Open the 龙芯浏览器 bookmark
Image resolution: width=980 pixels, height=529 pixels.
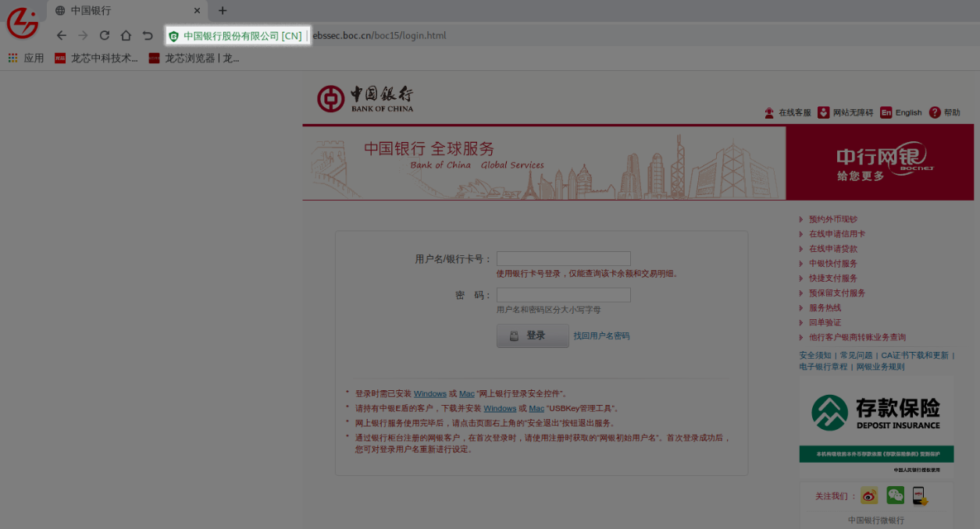(x=194, y=58)
